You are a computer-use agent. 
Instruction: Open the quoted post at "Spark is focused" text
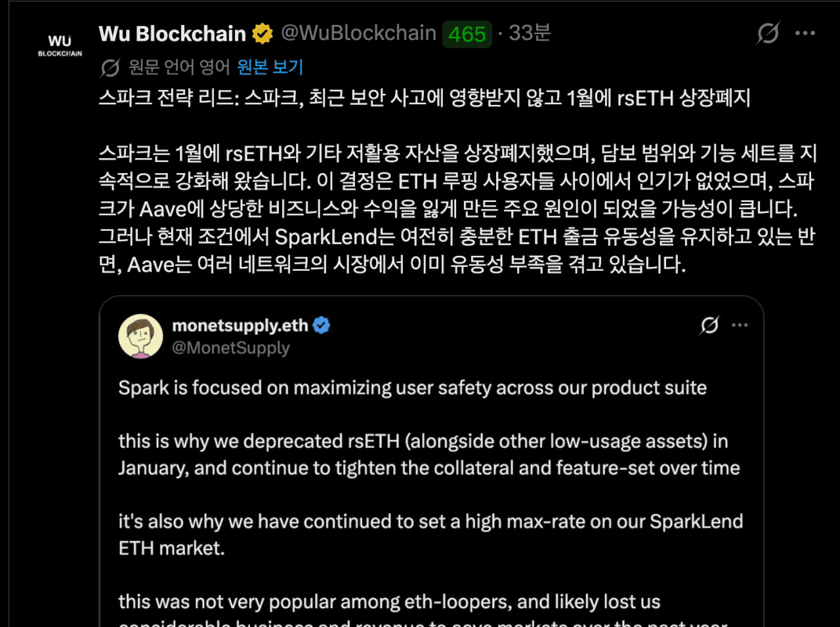click(412, 388)
